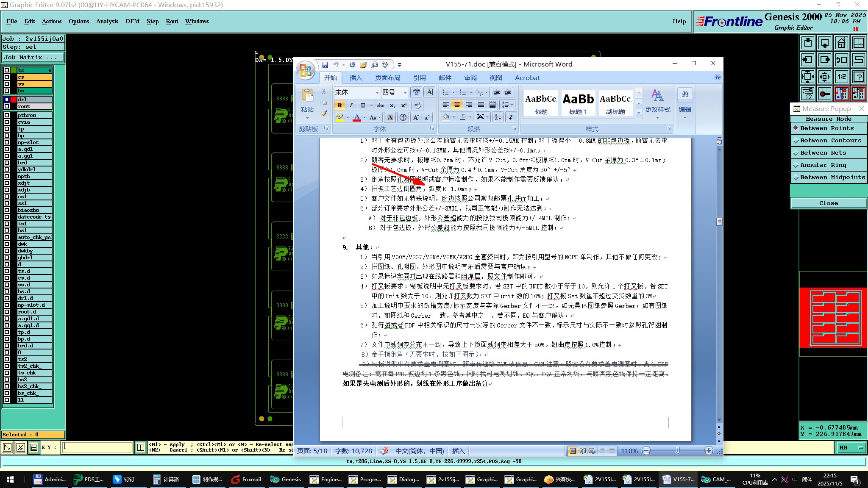Click Close in the Measure Popup

click(828, 203)
